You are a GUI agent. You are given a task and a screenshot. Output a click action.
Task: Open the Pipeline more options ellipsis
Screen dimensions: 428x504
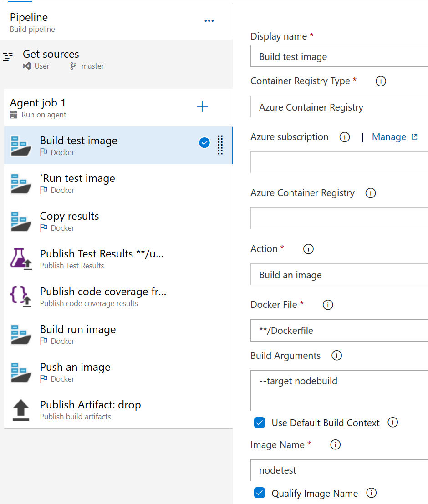pos(209,21)
